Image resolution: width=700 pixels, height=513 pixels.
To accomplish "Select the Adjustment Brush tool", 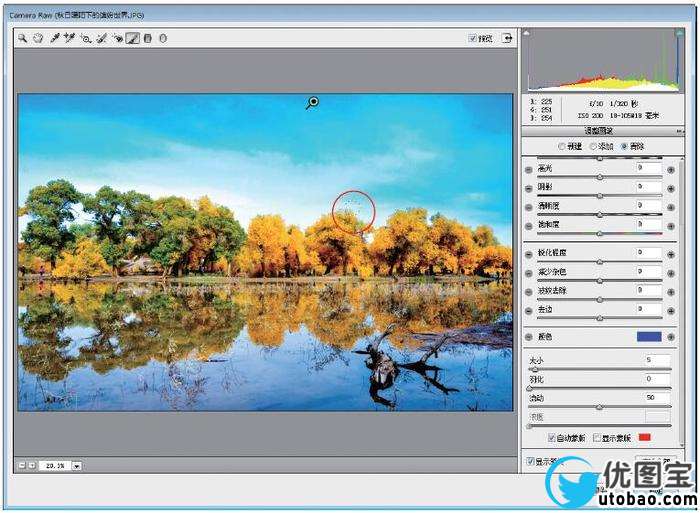I will (133, 38).
